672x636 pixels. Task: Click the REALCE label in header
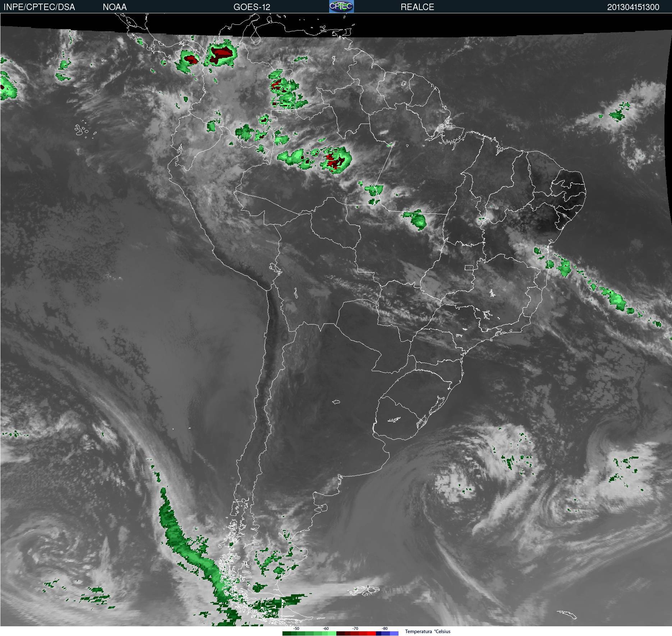[x=417, y=7]
